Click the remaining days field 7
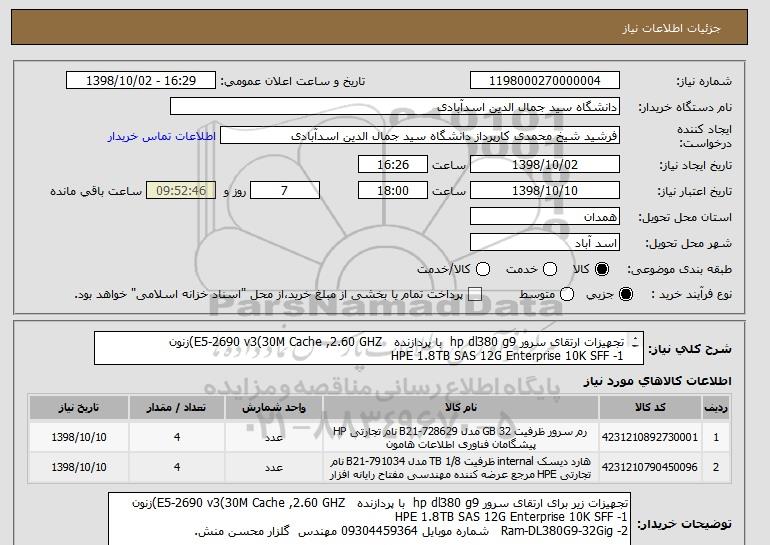The width and height of the screenshot is (770, 545). pos(285,191)
